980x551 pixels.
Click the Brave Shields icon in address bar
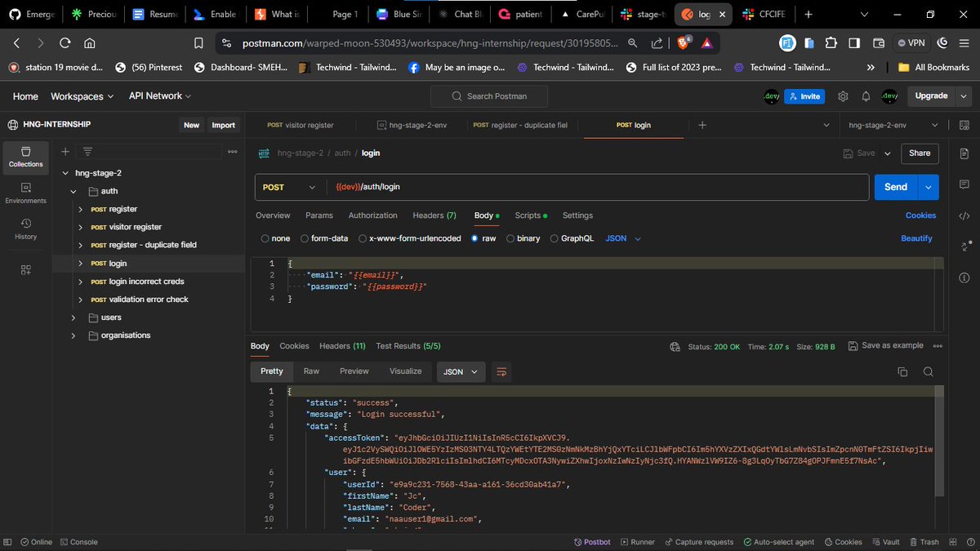tap(683, 43)
